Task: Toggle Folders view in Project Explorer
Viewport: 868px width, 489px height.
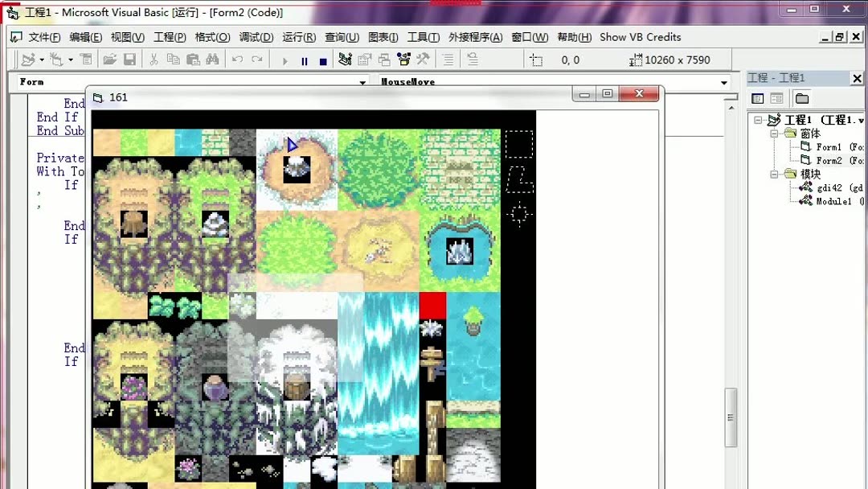Action: (800, 98)
